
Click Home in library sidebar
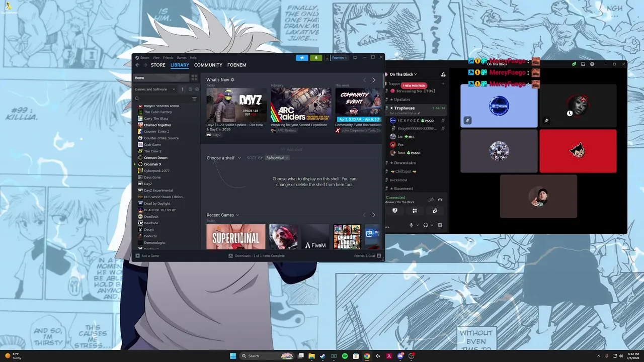click(161, 77)
